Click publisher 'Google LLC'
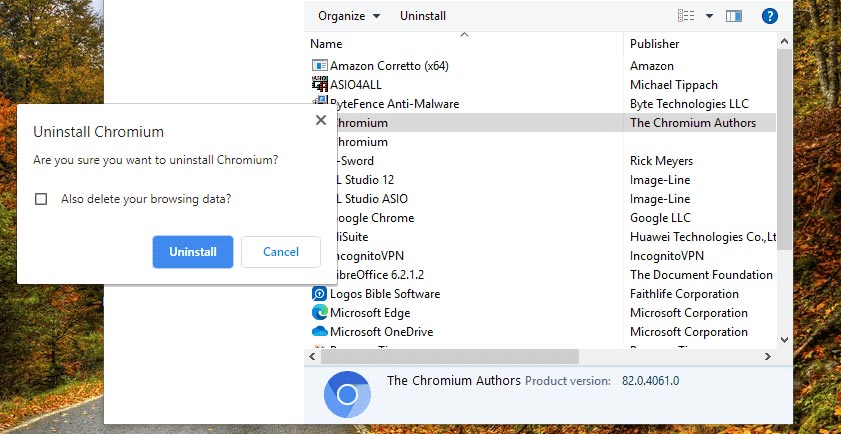This screenshot has width=841, height=434. click(x=660, y=218)
